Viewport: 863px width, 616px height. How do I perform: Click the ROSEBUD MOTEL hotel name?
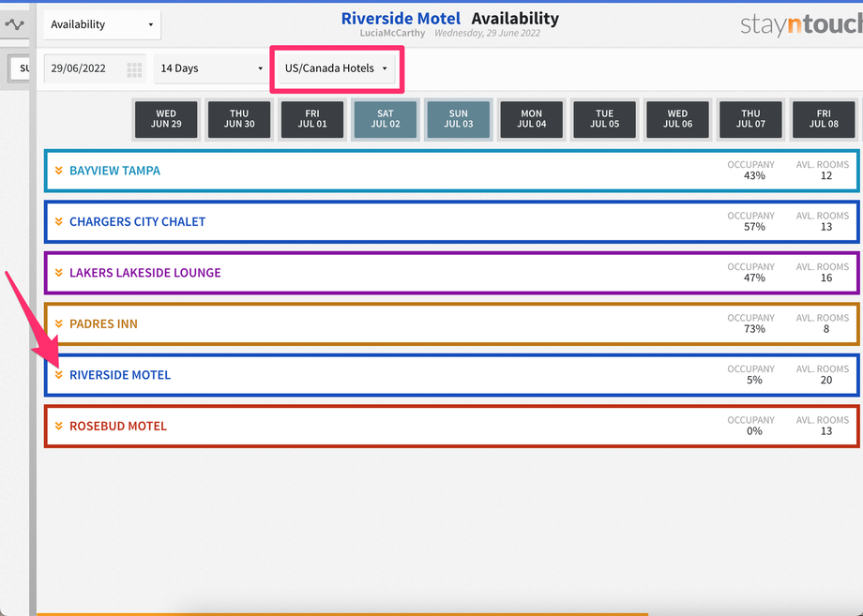[x=118, y=427]
